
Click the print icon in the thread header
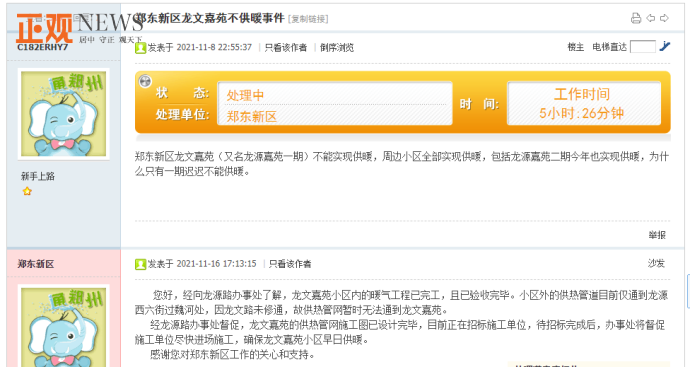(x=636, y=18)
